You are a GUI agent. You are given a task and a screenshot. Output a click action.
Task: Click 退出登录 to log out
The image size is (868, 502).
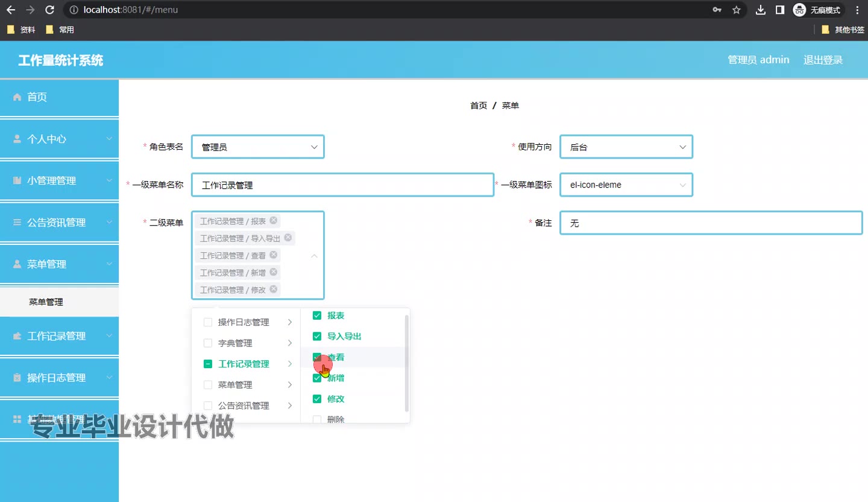823,60
